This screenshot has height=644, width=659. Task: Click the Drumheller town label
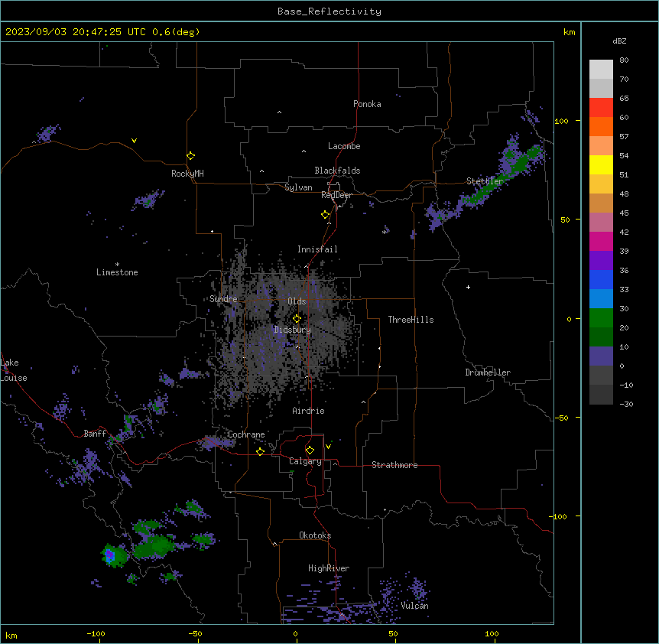coord(488,372)
